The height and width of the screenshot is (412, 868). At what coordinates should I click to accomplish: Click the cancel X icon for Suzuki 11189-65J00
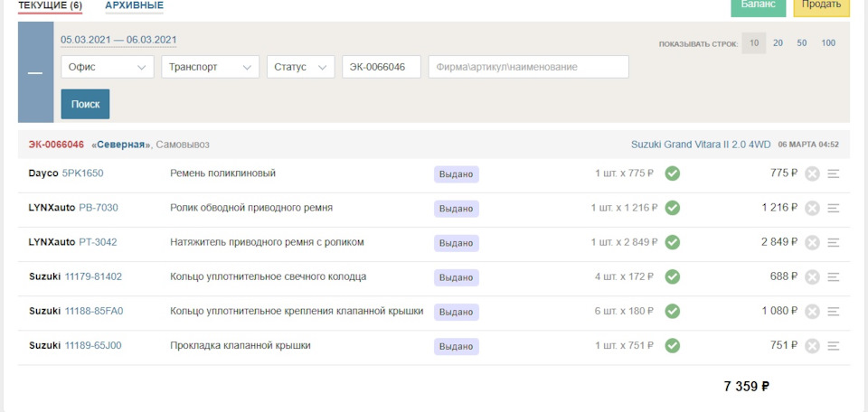coord(812,345)
